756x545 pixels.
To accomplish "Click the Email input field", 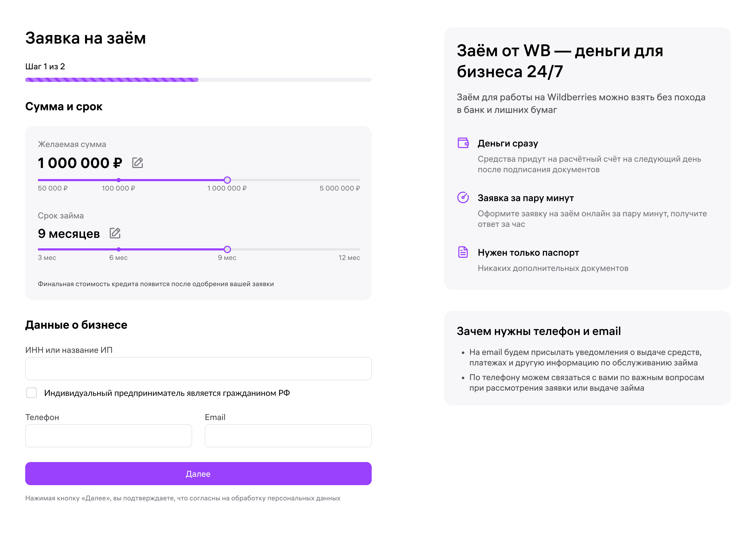I will coord(288,436).
